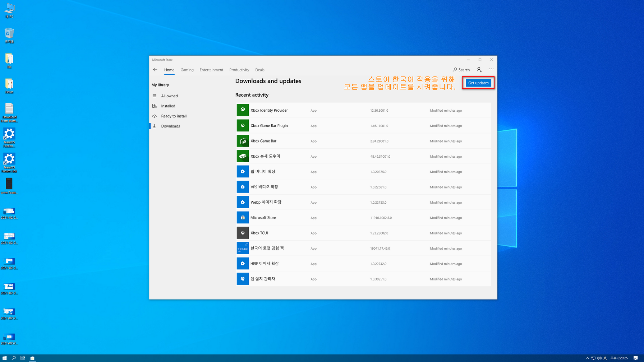The width and height of the screenshot is (644, 362).
Task: Click HEIF 이미지 확장 name text
Action: tap(264, 264)
